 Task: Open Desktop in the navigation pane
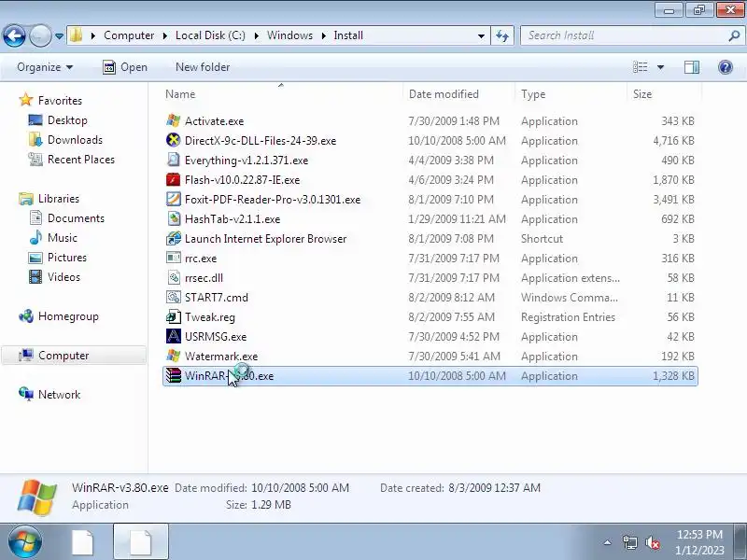[x=67, y=120]
